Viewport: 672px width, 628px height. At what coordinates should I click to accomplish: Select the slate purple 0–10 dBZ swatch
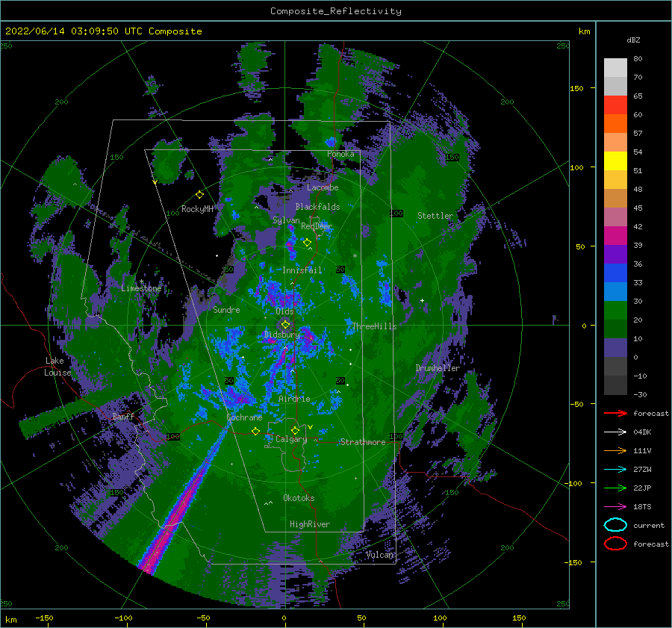pos(615,348)
